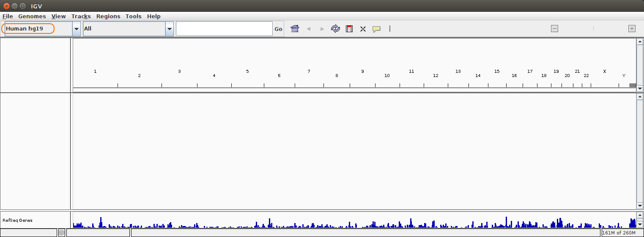644x237 pixels.
Task: Jump to chromosome 20 label
Action: (x=567, y=76)
